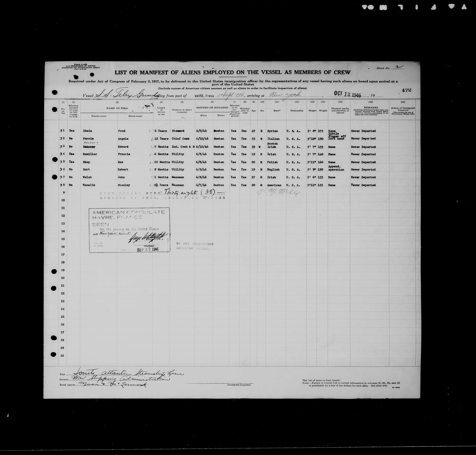Click the shipped date '6/7/46'
This screenshot has height=455, width=476.
tap(201, 185)
